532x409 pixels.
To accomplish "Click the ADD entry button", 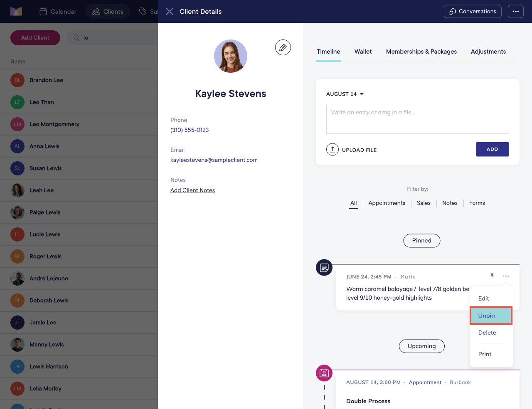I will (x=493, y=149).
